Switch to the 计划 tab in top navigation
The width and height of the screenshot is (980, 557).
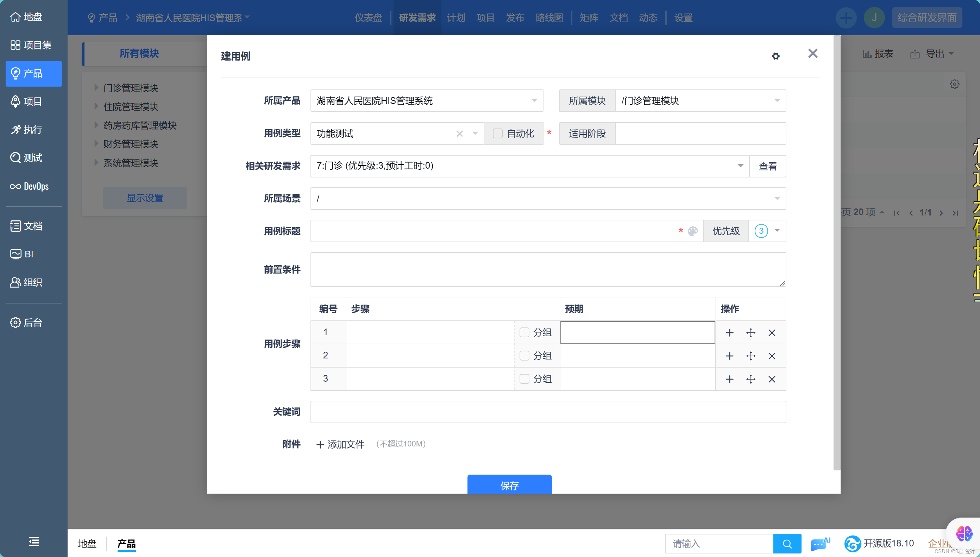point(456,18)
